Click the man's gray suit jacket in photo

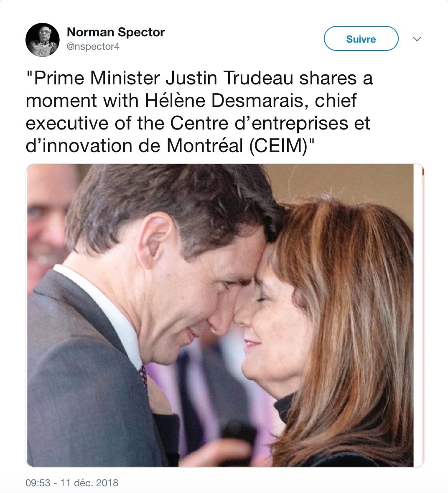[x=82, y=377]
